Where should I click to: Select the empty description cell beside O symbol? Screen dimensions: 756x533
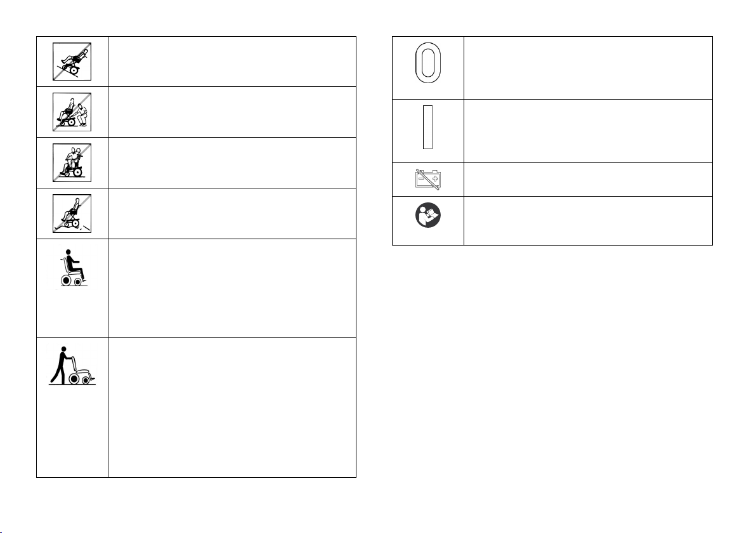588,68
